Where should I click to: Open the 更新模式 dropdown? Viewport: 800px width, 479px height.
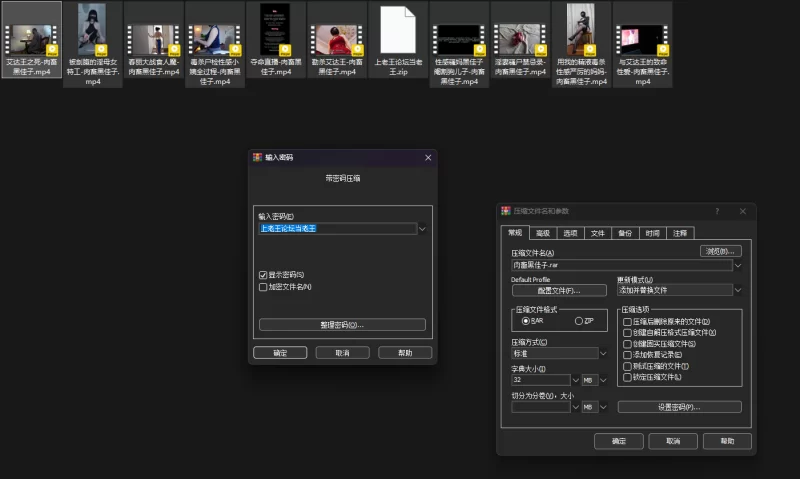point(737,290)
